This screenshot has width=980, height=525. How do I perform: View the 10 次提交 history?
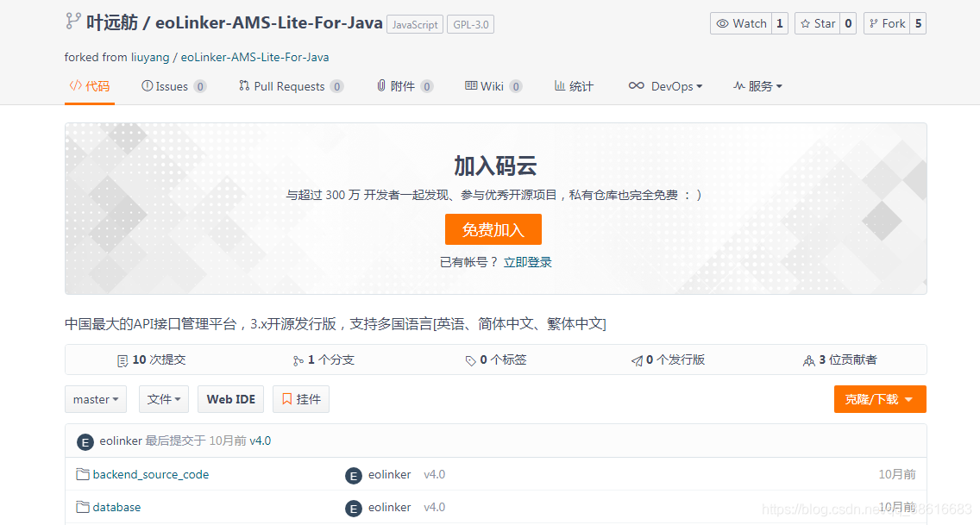click(x=151, y=360)
